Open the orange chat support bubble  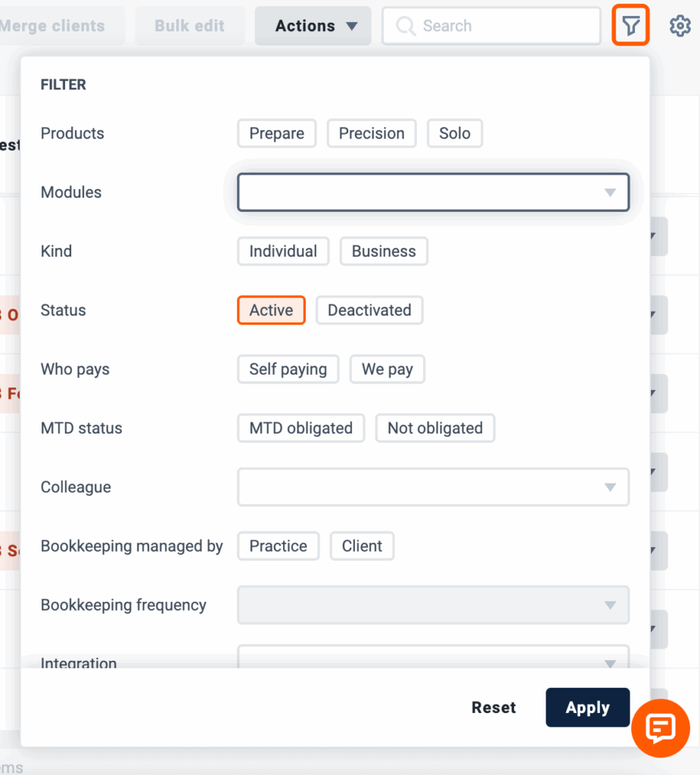(x=661, y=728)
